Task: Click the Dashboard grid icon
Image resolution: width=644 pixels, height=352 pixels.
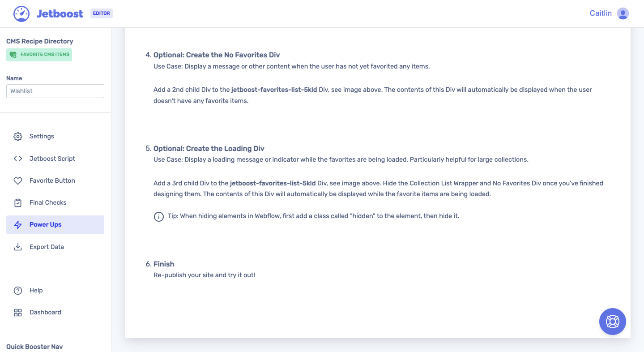Action: coord(18,312)
